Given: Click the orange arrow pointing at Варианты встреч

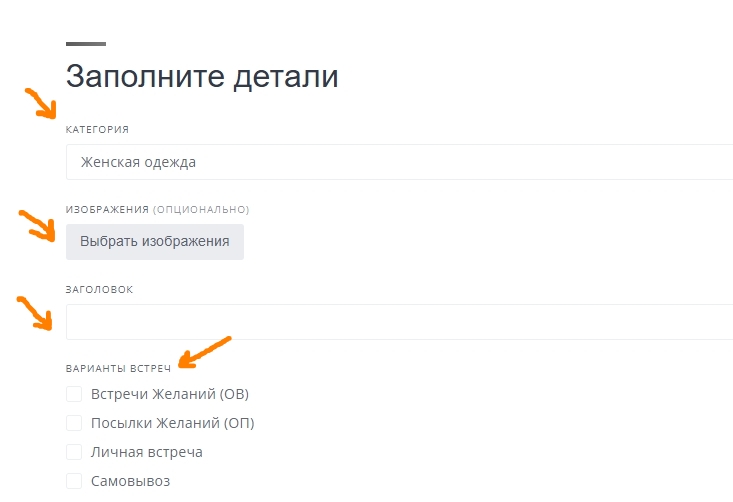Looking at the screenshot, I should (204, 350).
